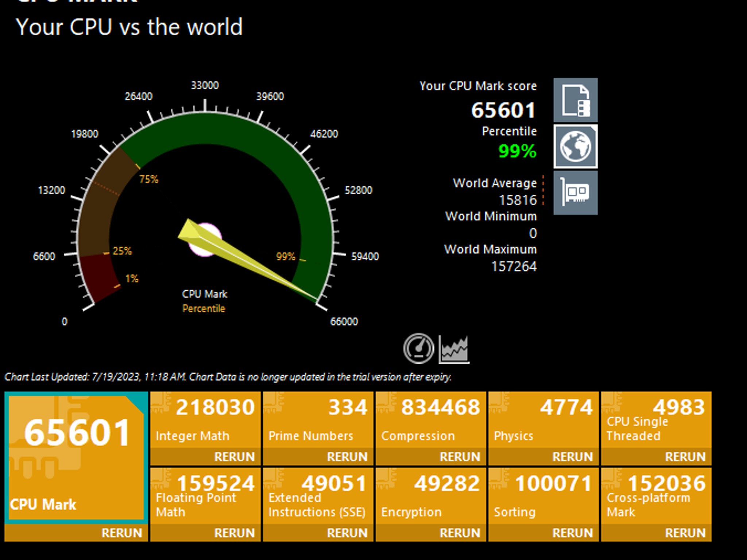Viewport: 747px width, 560px height.
Task: Switch to the distribution graph view icon
Action: coord(454,349)
